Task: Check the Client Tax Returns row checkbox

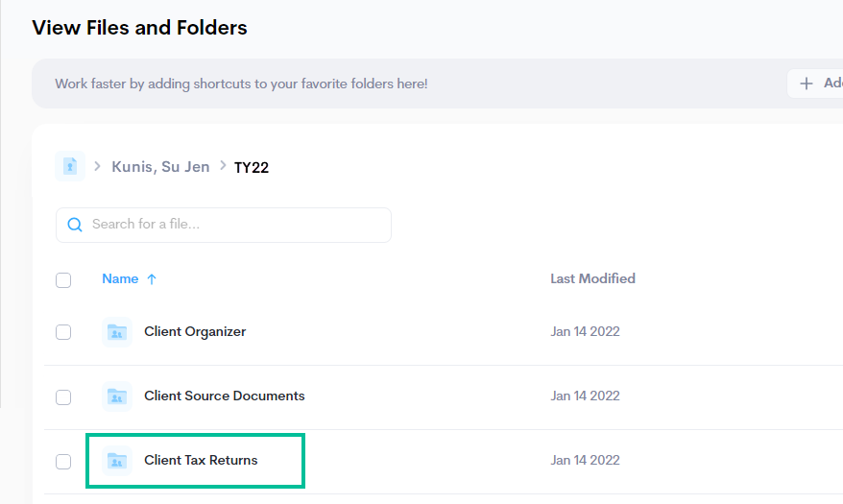Action: click(63, 462)
